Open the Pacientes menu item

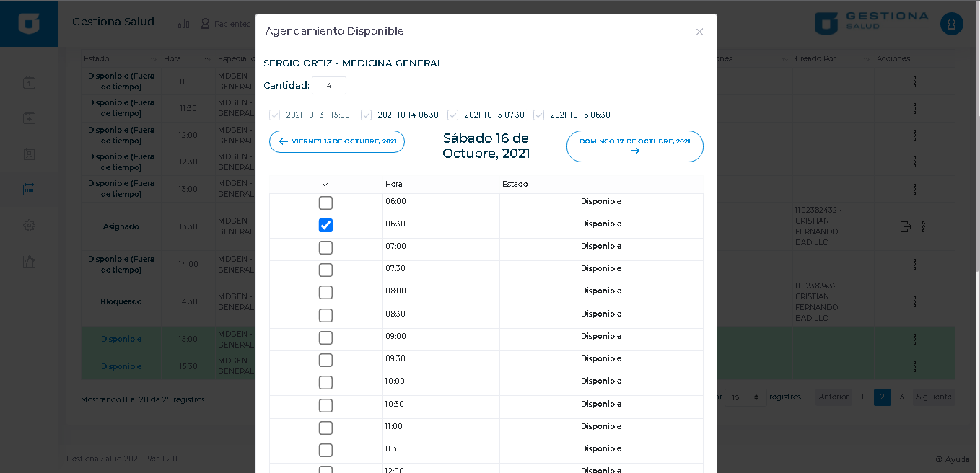226,24
